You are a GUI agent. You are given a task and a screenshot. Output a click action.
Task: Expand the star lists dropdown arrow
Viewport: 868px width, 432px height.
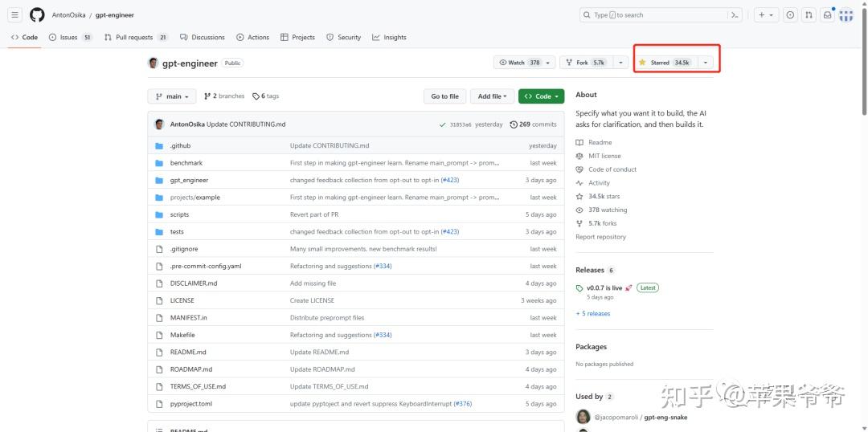[706, 63]
